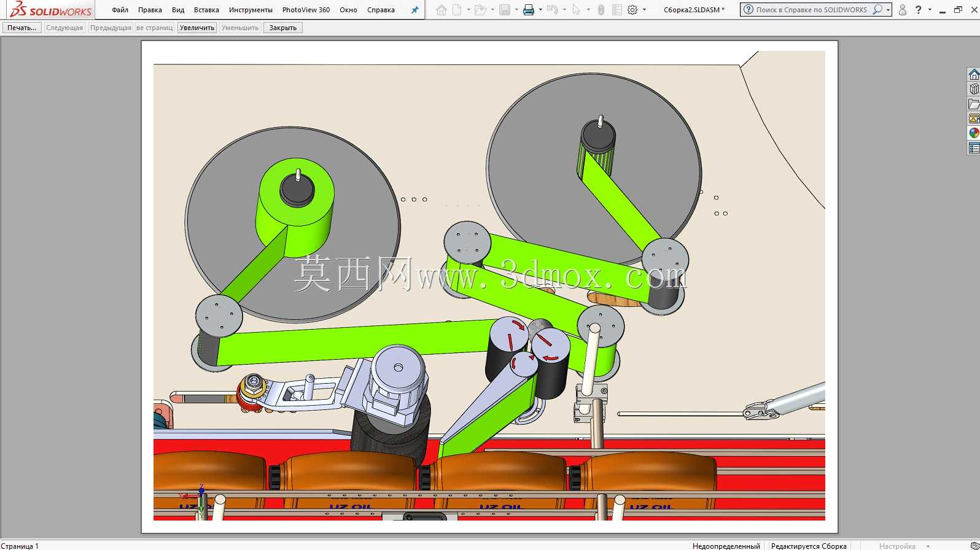This screenshot has width=980, height=550.
Task: Expand the Help menu dropdown arrow
Action: [x=930, y=10]
